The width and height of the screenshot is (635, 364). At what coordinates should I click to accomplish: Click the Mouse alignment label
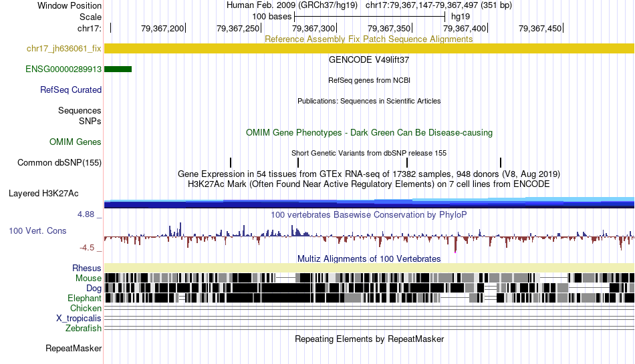(88, 279)
